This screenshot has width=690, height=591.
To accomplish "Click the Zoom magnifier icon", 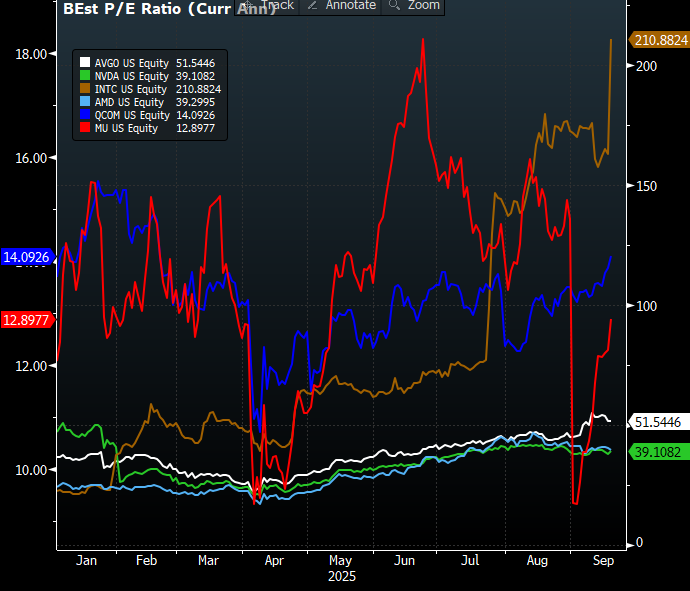I will tap(394, 6).
